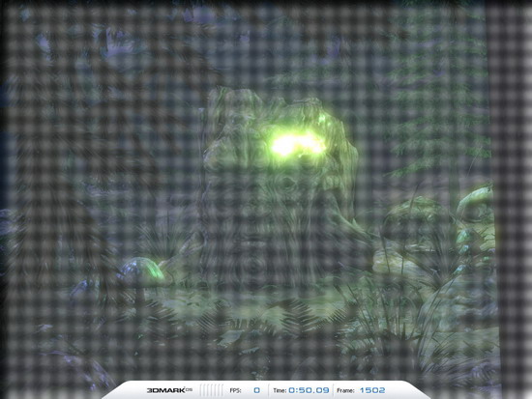The height and width of the screenshot is (399, 532).
Task: Click the Frame value 1502
Action: [372, 390]
